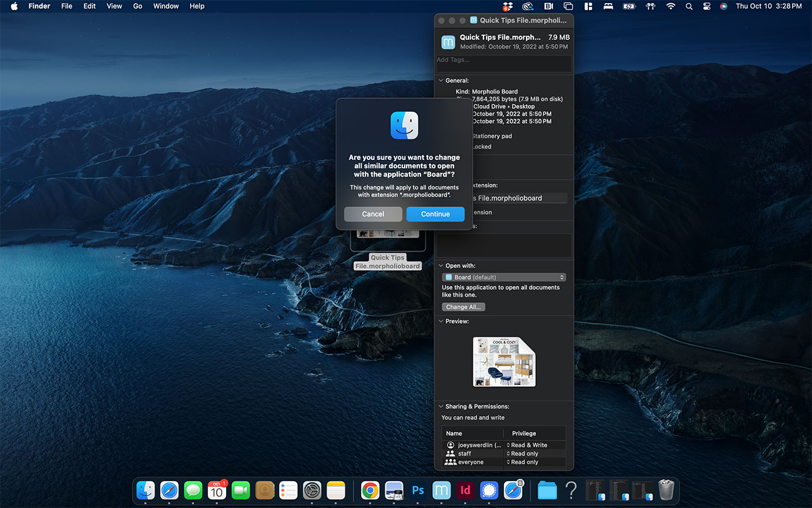Open the Go menu

137,6
